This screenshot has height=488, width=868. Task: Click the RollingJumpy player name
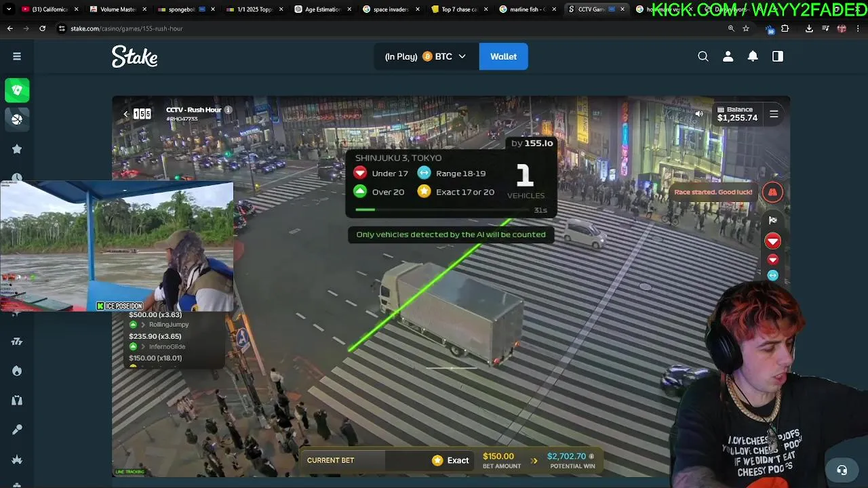169,325
